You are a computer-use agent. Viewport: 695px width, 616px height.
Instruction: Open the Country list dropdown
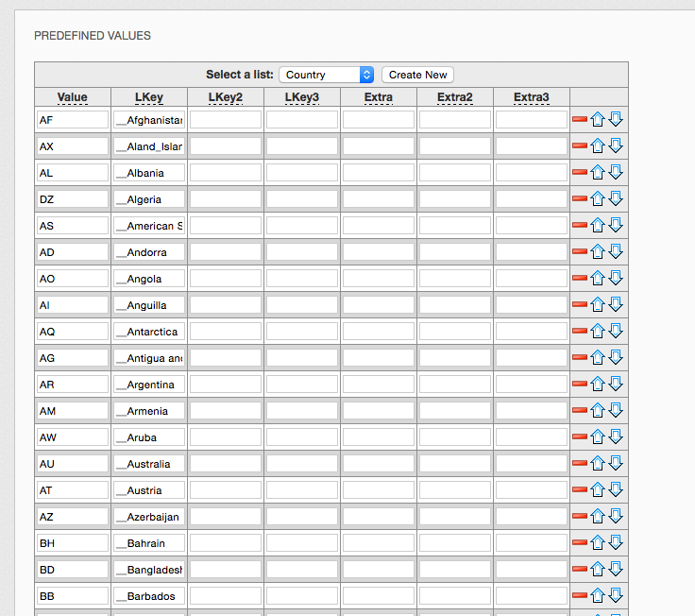click(x=327, y=75)
